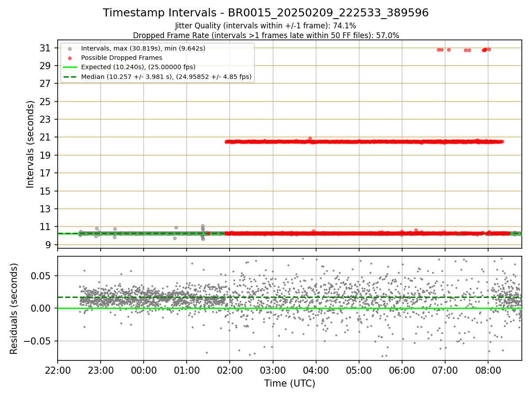Click the plot title "Timestamp Intervals - BR0015_20250209_222533_389596"
The width and height of the screenshot is (532, 399).
tap(266, 13)
